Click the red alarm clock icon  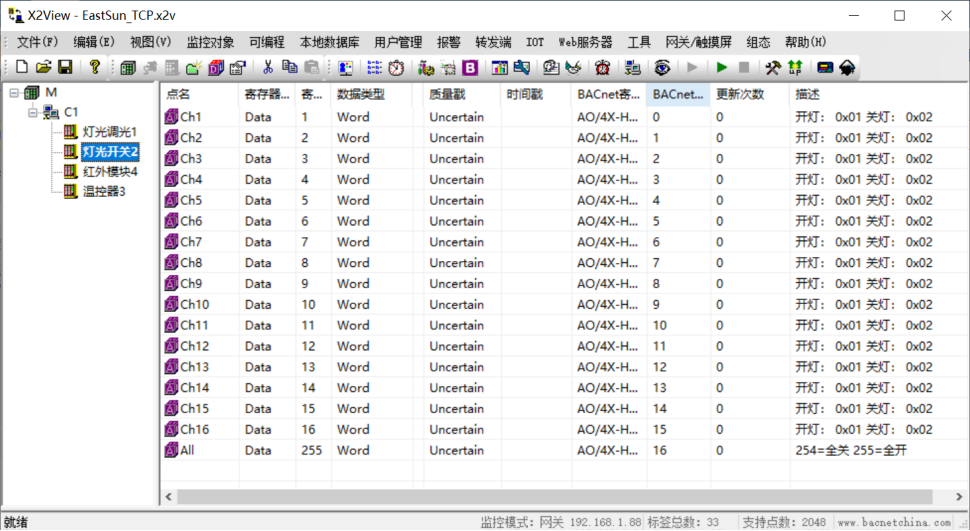(x=603, y=67)
